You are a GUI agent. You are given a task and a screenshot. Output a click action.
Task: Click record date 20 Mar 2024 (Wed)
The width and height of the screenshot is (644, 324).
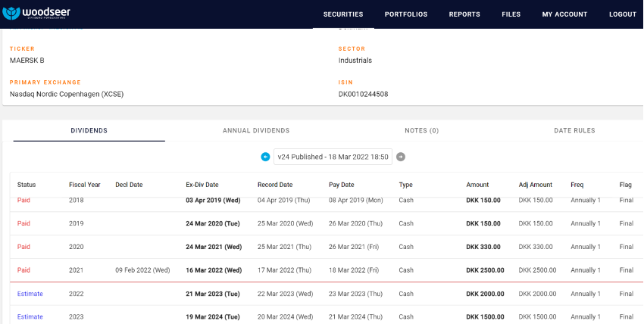click(x=285, y=316)
